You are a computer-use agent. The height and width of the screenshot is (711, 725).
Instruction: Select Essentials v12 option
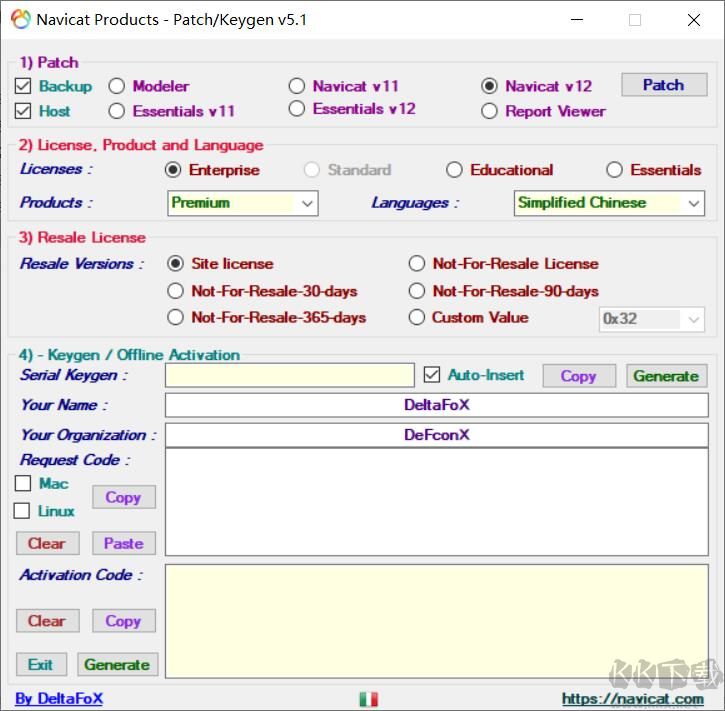point(296,109)
